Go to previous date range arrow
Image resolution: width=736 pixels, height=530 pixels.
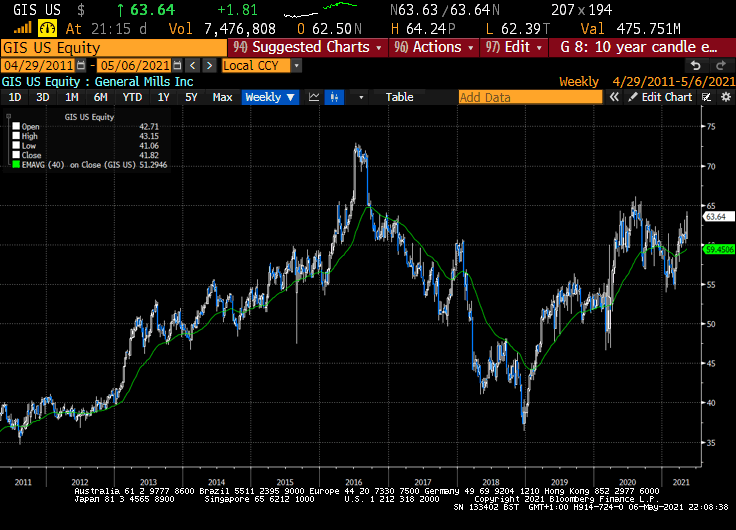[x=192, y=65]
